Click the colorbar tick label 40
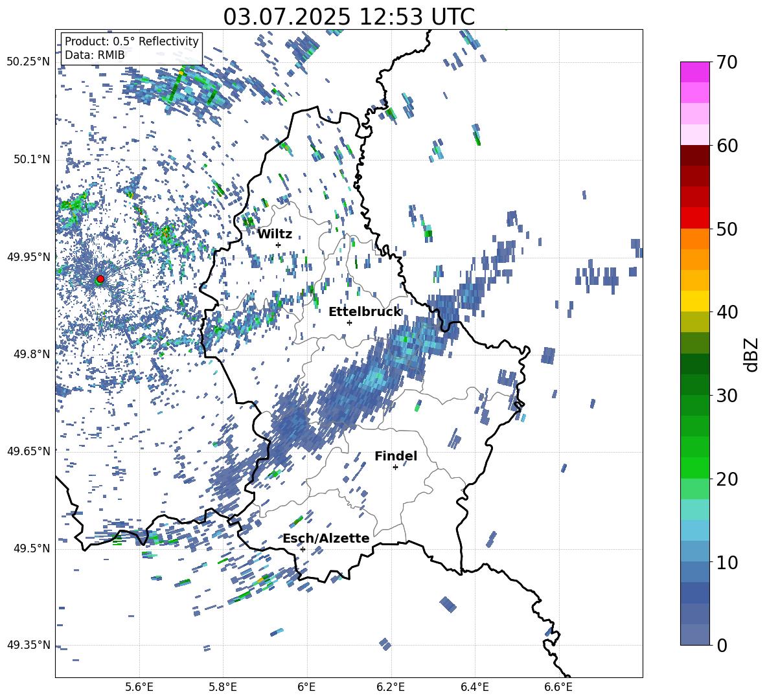The image size is (767, 700). 726,312
